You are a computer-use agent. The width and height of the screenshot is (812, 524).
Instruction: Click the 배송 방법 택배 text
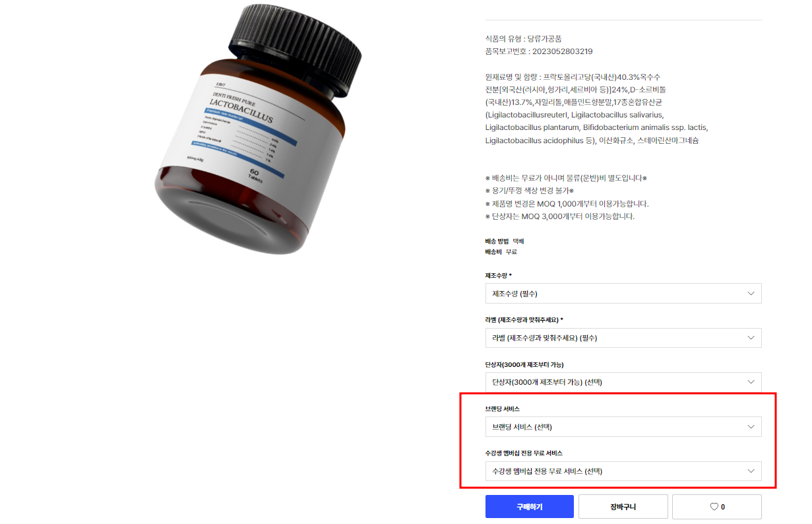click(x=505, y=242)
